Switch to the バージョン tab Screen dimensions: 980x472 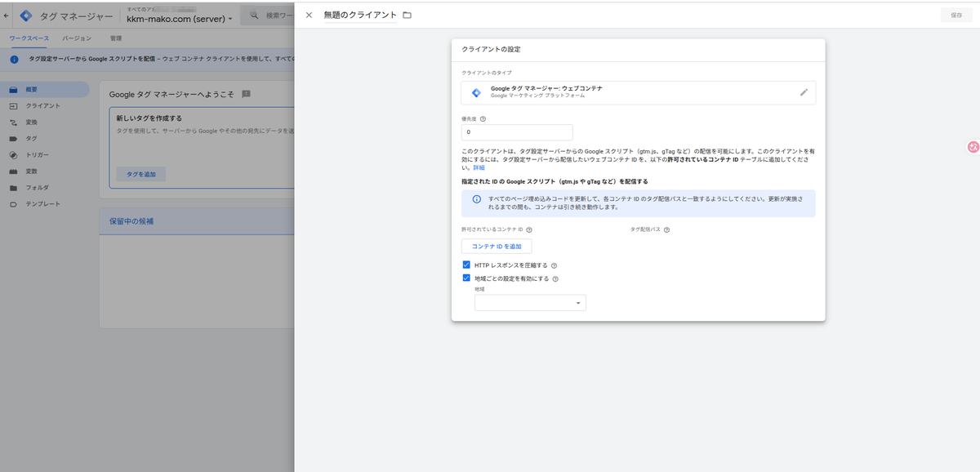coord(77,38)
